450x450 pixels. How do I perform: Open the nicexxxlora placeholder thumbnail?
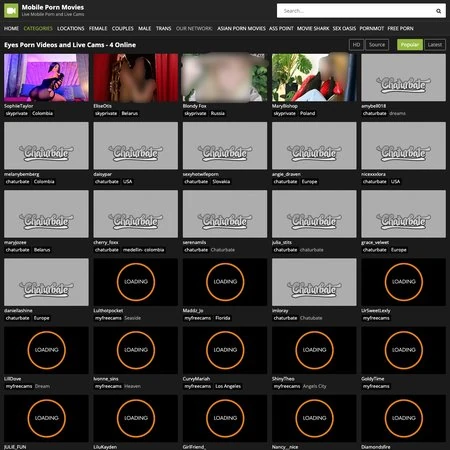click(x=403, y=146)
